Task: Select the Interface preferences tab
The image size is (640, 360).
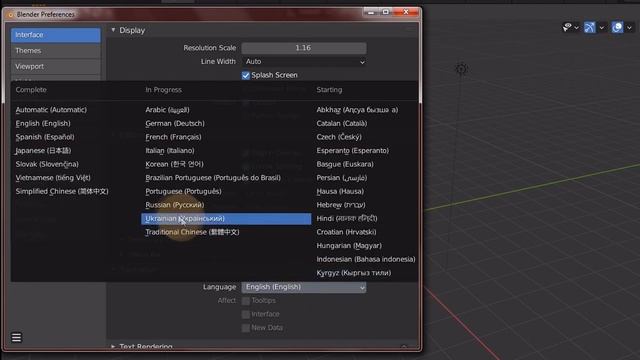Action: tap(56, 35)
